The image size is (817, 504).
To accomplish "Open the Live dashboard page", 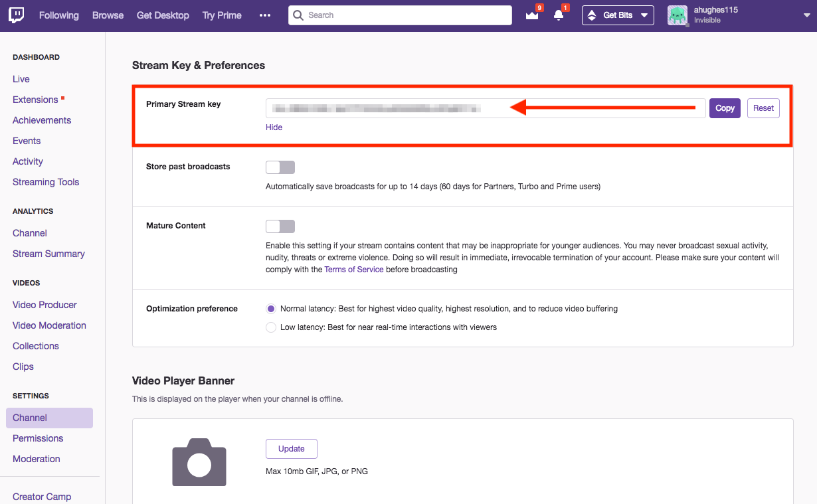I will [x=21, y=79].
